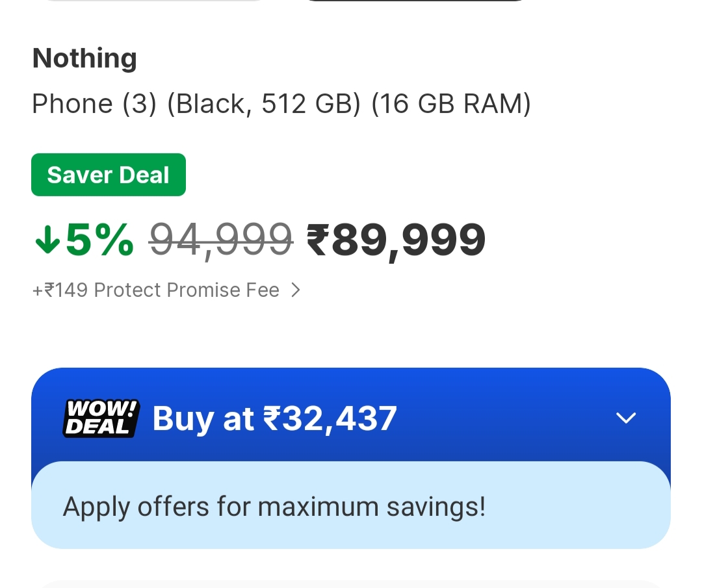Open the Nothing brand name
Viewport: 702px width, 588px height.
point(84,58)
